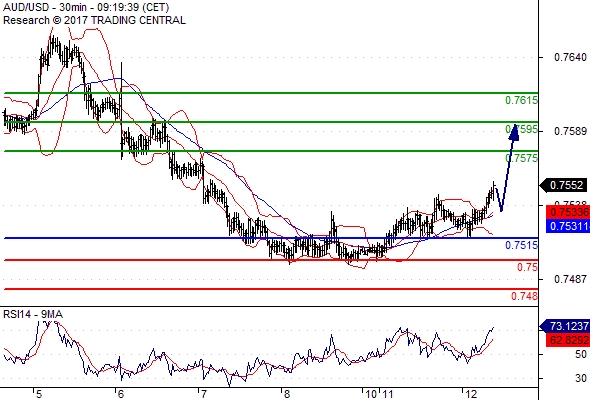The image size is (590, 400).
Task: Click the 0.7575 green resistance label
Action: (521, 158)
